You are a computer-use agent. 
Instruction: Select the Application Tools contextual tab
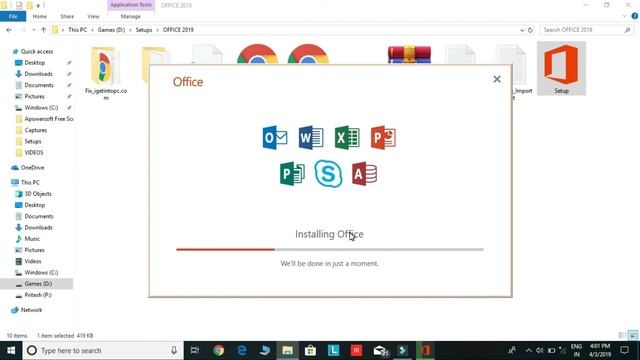(131, 5)
